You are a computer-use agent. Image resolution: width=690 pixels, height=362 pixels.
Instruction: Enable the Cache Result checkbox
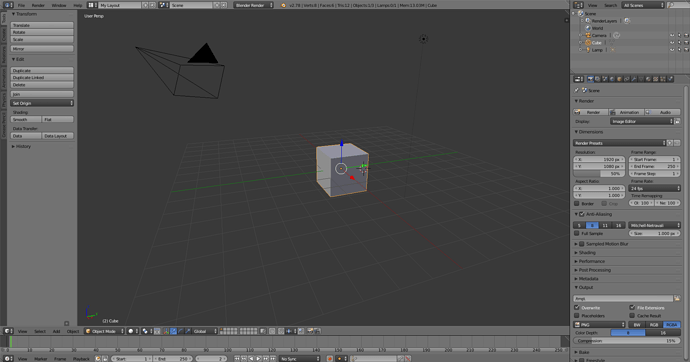coord(632,315)
